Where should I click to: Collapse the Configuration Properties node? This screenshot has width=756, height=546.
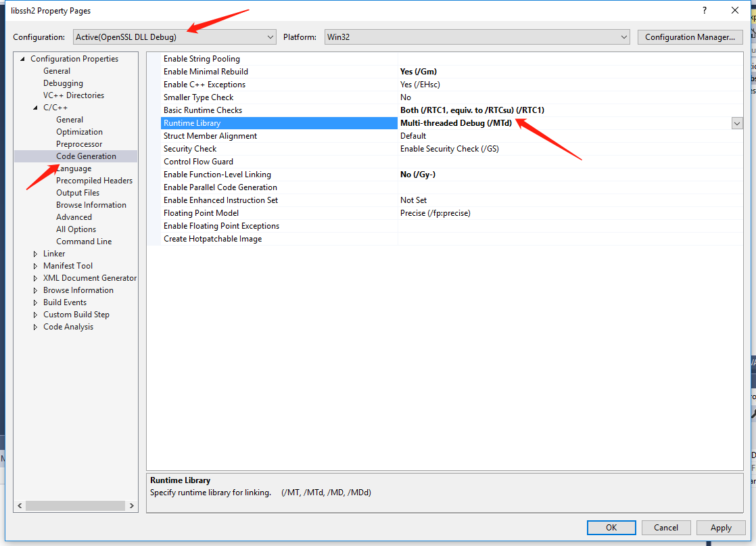[x=21, y=58]
